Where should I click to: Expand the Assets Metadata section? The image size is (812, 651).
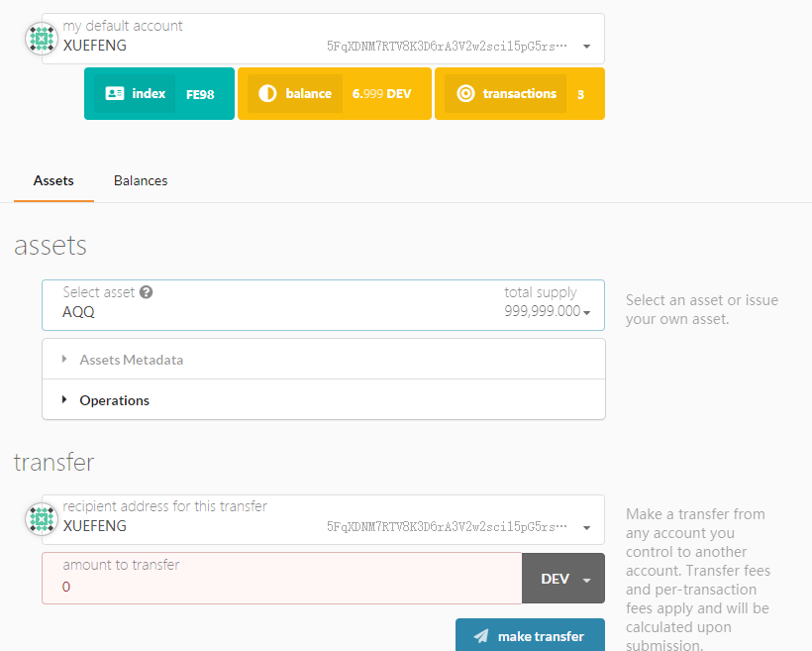(131, 360)
